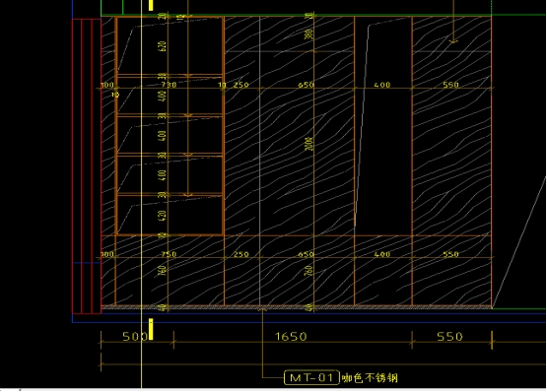Click the green ceiling line at top right
This screenshot has height=392, width=547.
[x=519, y=15]
